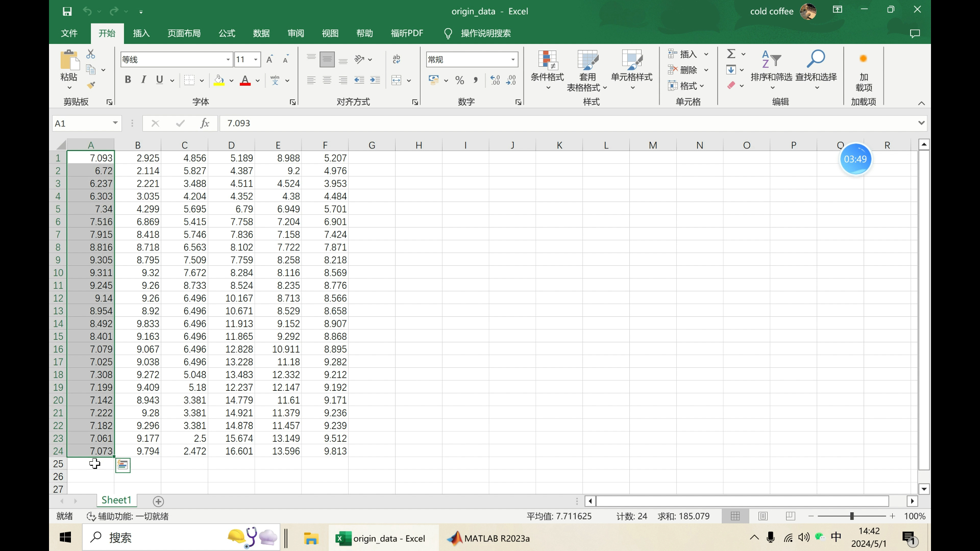Viewport: 980px width, 551px height.
Task: Click the Merge and Center icon
Action: [397, 80]
